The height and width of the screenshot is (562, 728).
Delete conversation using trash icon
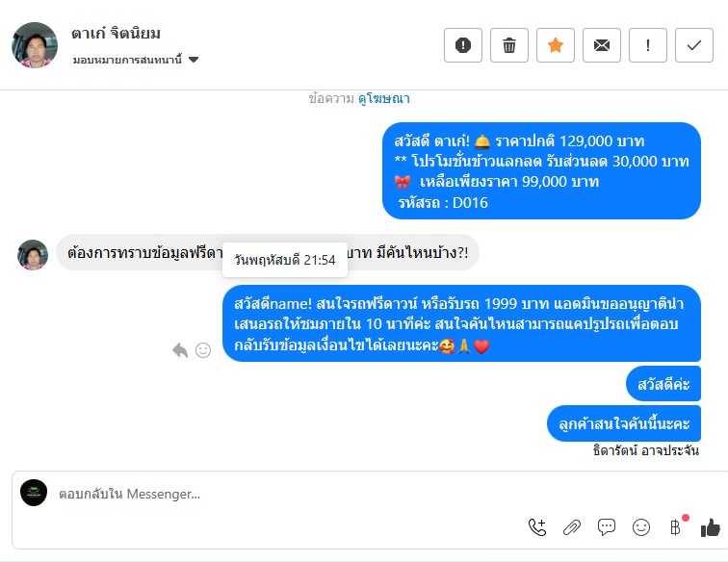(509, 45)
